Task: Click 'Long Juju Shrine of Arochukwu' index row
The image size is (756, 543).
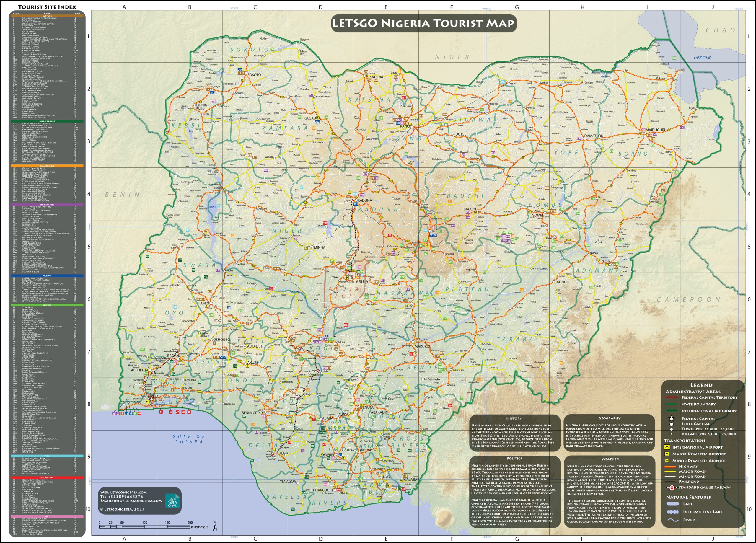Action: coord(45,18)
